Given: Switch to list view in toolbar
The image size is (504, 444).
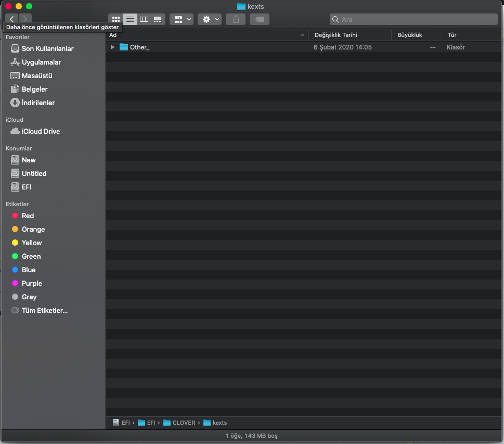Looking at the screenshot, I should point(130,19).
